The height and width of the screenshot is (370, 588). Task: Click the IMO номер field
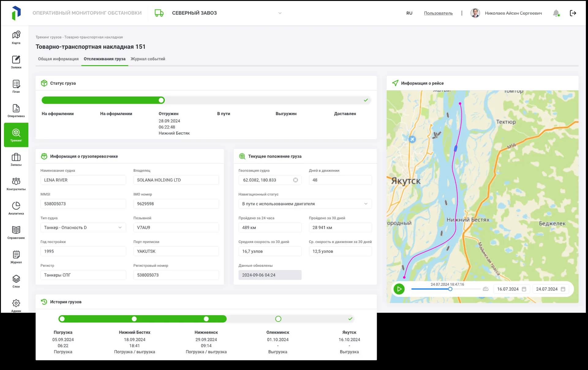(176, 204)
